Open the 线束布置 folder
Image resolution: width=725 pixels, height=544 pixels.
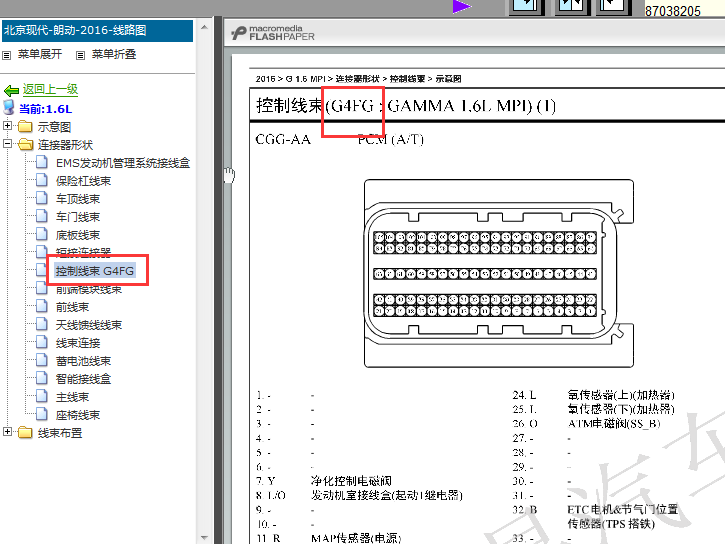(60, 433)
